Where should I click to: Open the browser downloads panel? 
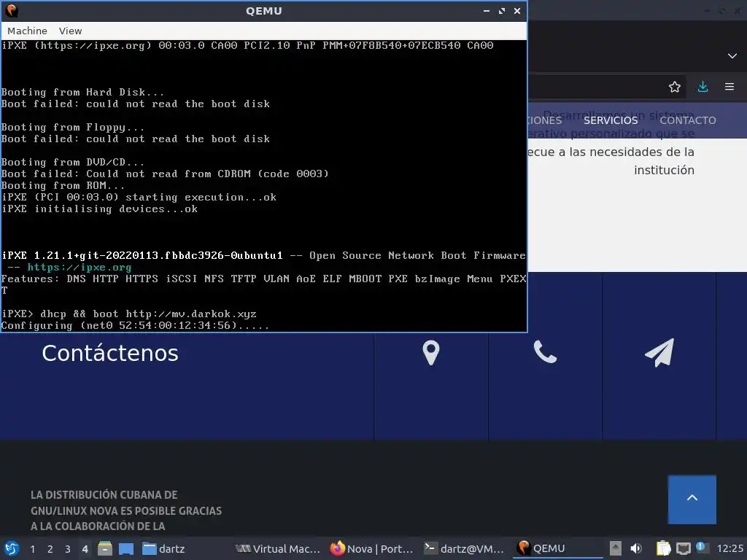coord(703,87)
